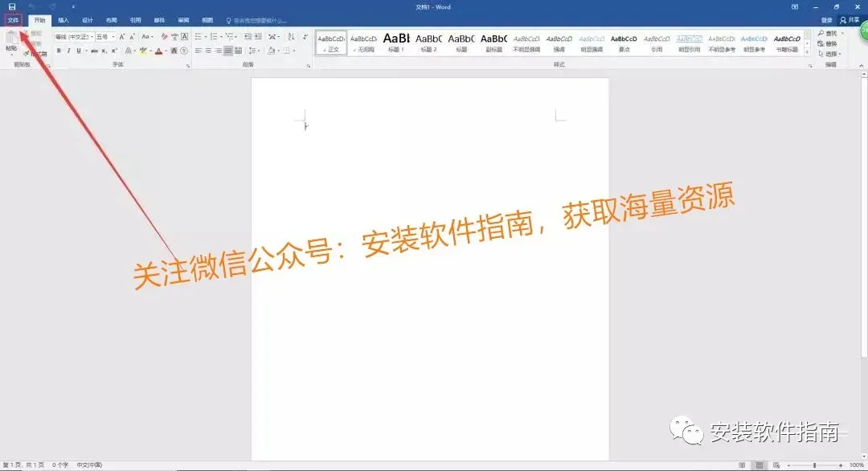Switch to Print Layout view icon
Image resolution: width=868 pixels, height=471 pixels.
coord(759,465)
